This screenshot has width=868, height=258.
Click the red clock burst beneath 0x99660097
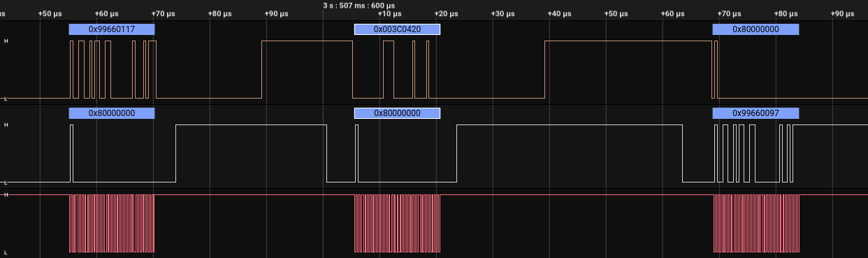pos(756,223)
